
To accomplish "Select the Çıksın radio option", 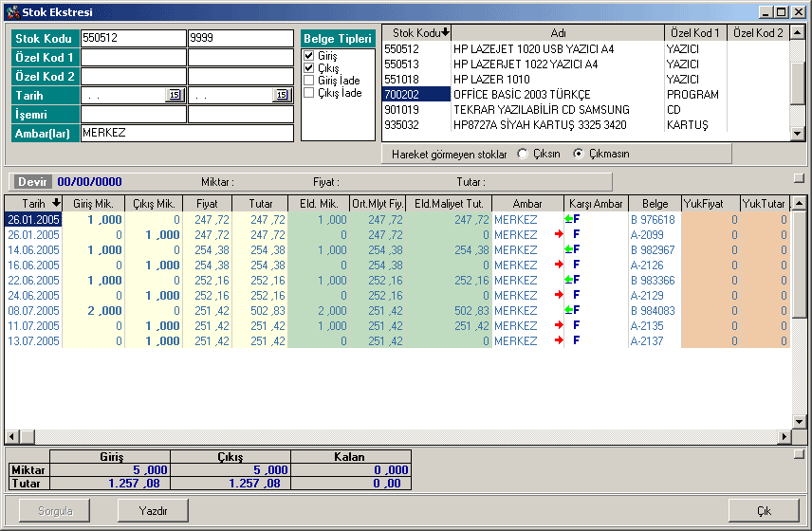I will tap(523, 154).
